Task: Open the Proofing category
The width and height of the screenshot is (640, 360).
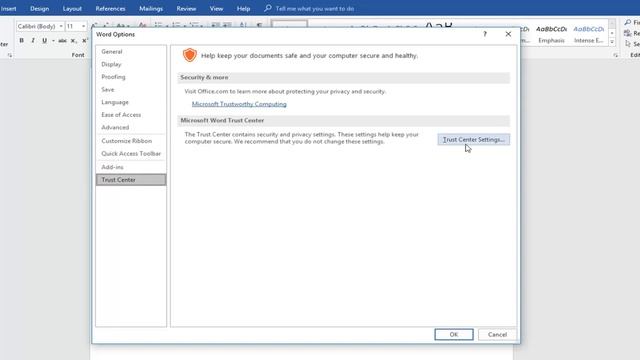Action: (131, 77)
